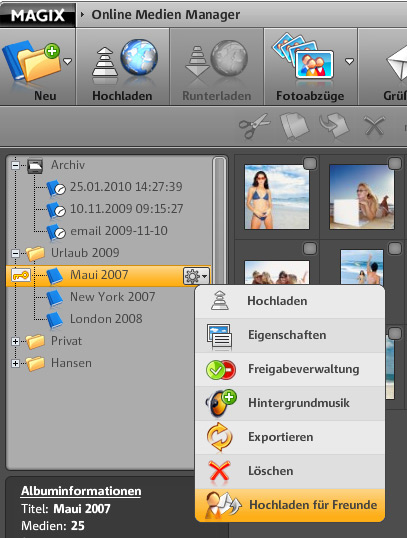Select archive entry email 2009-11-10

pyautogui.click(x=119, y=231)
